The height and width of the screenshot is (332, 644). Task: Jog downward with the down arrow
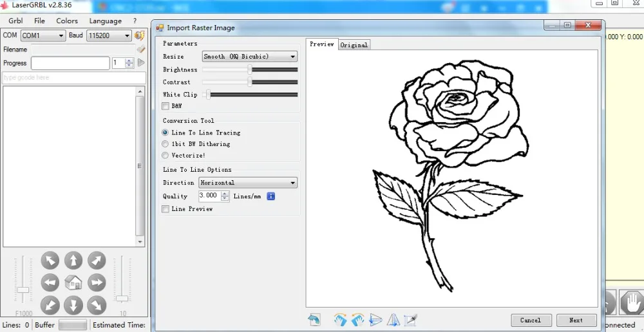click(x=73, y=306)
